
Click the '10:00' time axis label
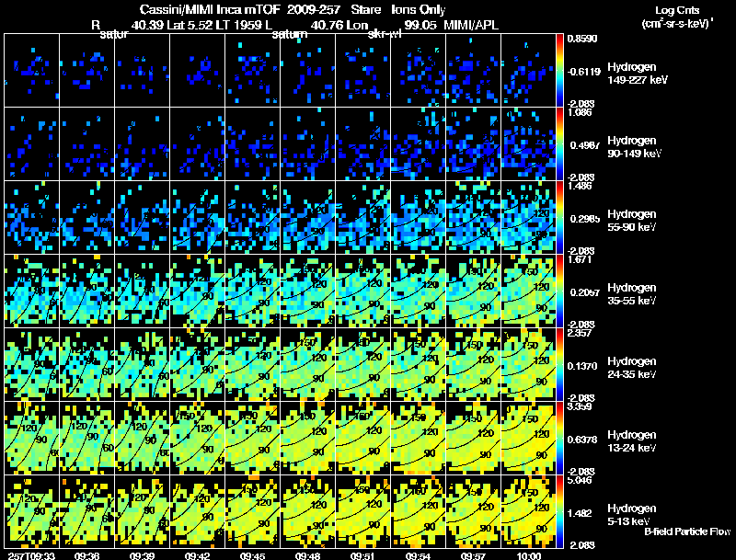528,555
